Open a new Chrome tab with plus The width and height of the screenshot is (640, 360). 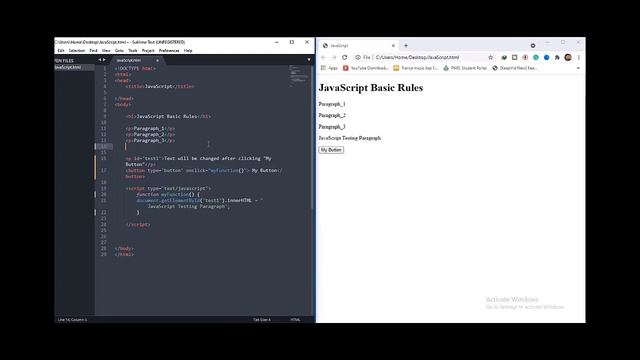click(x=406, y=46)
